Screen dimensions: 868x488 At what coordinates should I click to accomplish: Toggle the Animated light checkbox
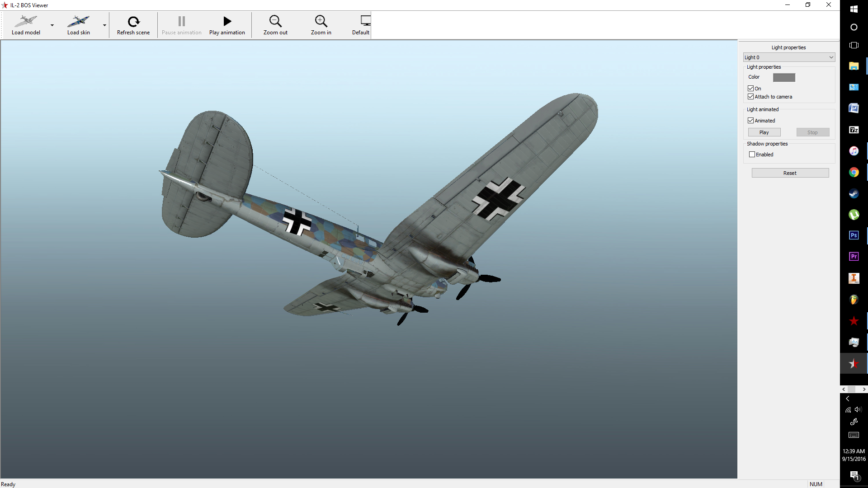(x=751, y=121)
